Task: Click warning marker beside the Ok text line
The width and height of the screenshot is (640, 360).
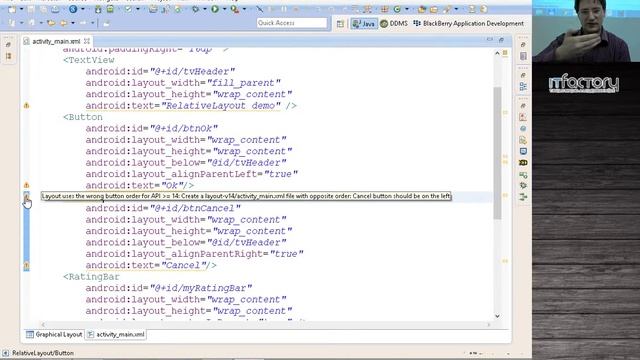Action: (26, 185)
